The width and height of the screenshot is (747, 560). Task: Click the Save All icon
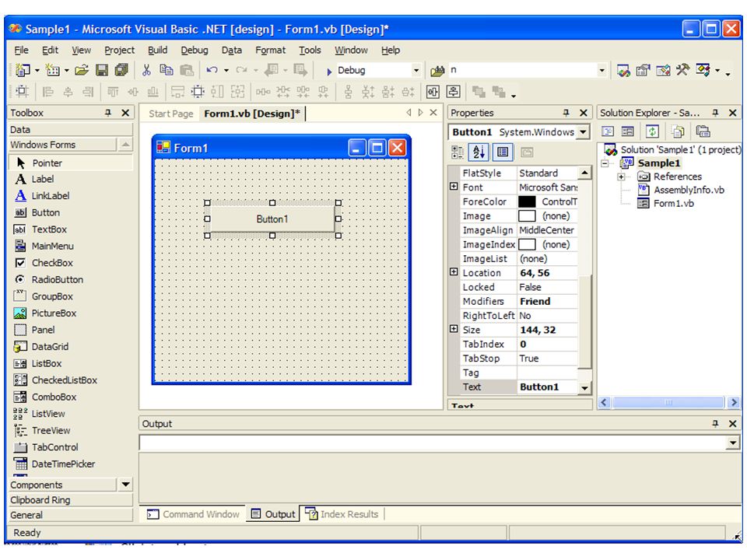click(x=122, y=71)
